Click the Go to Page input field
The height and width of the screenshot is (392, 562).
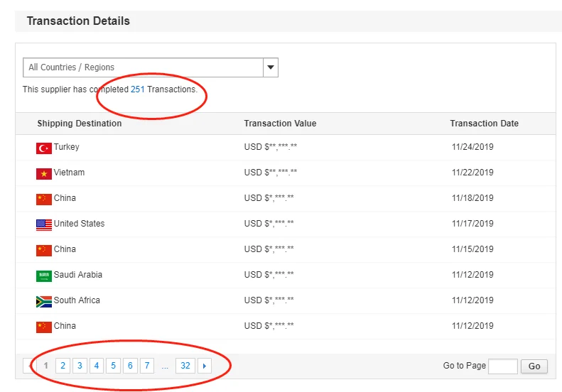click(x=503, y=366)
